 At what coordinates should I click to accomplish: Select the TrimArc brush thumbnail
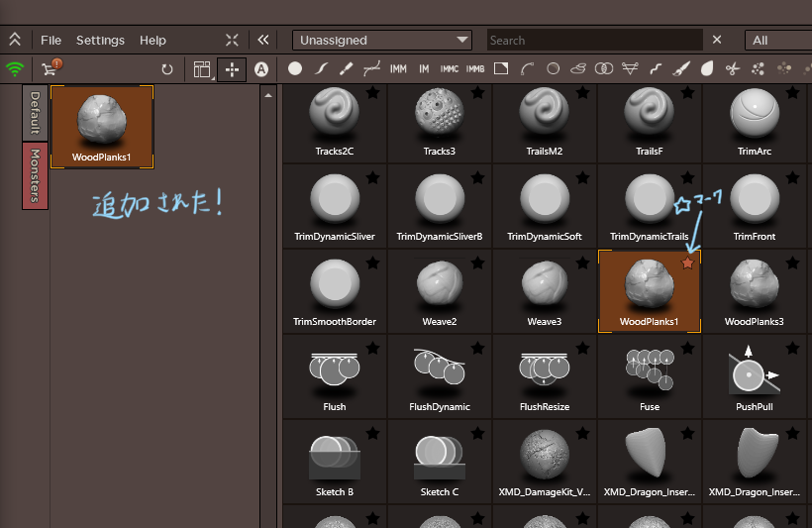point(754,123)
